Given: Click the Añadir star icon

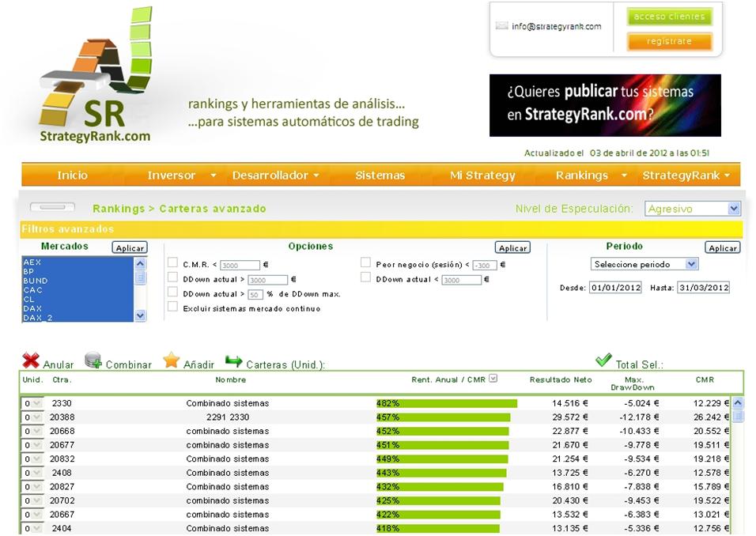Looking at the screenshot, I should coord(171,360).
